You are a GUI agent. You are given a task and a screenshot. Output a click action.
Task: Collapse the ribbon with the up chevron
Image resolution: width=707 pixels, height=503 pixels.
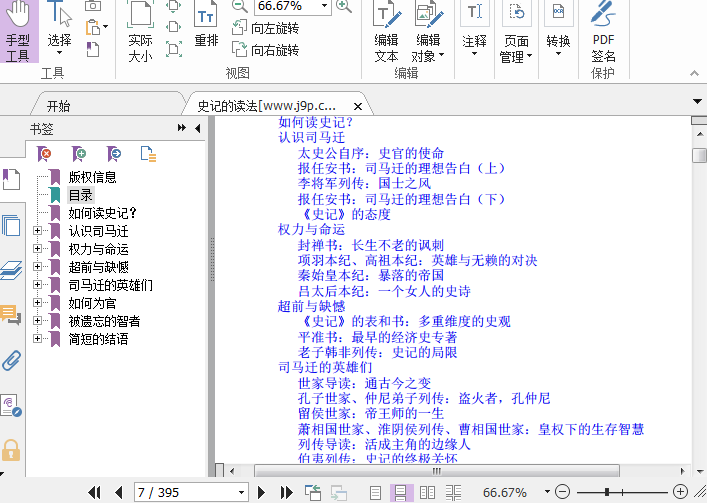point(694,73)
